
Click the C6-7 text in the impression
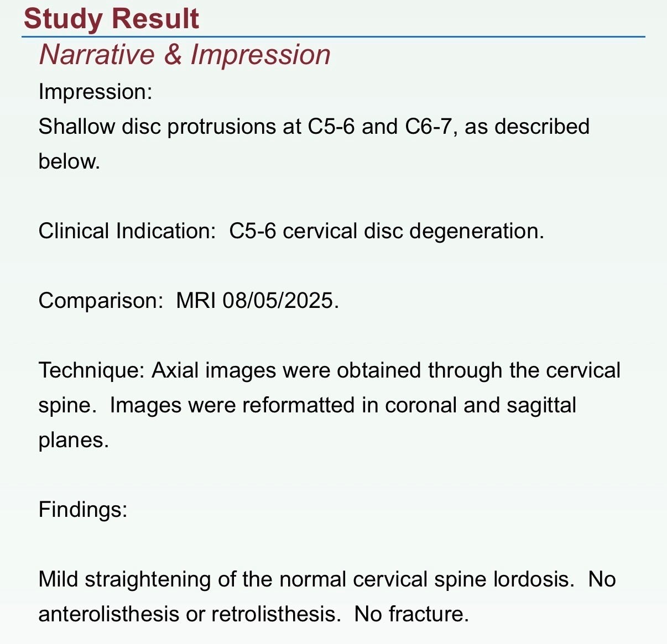pos(428,127)
